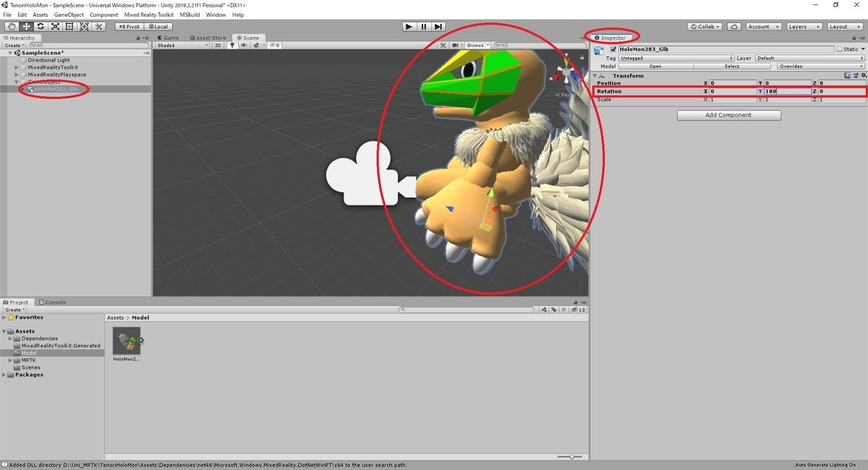Viewport: 868px width, 470px height.
Task: Toggle the HoloMon283_Glb active checkbox
Action: click(613, 49)
